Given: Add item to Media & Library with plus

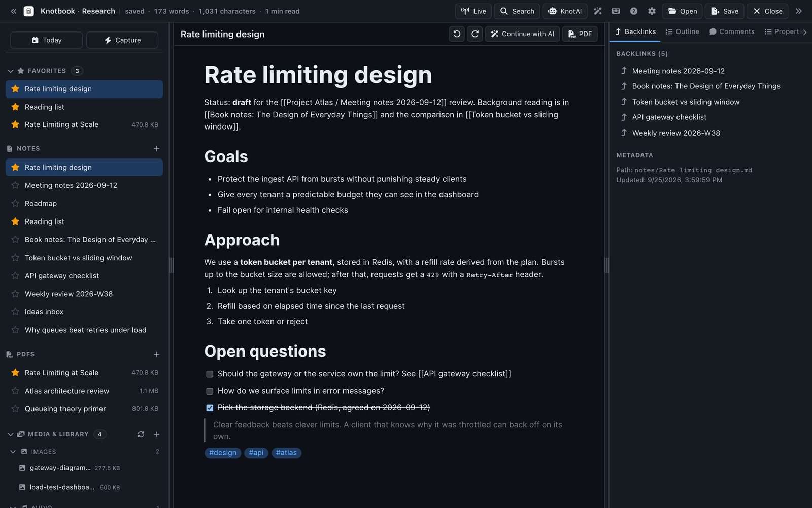Looking at the screenshot, I should click(x=156, y=434).
